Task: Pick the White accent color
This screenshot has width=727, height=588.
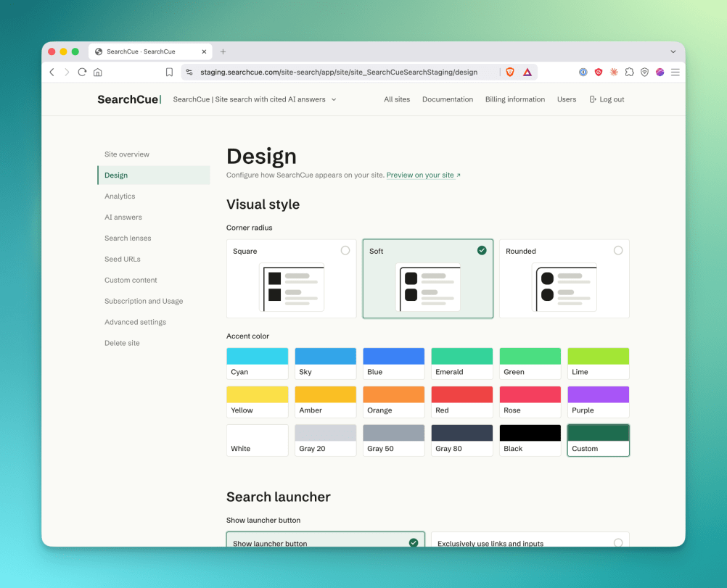Action: pos(258,440)
